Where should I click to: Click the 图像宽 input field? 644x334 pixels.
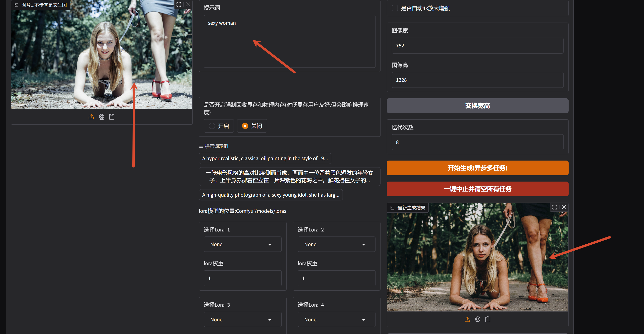coord(478,45)
